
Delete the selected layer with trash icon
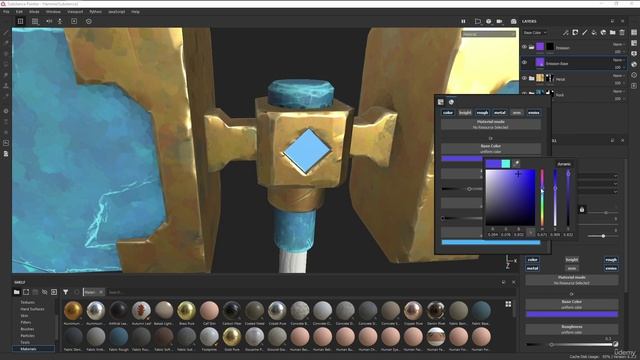pyautogui.click(x=622, y=33)
